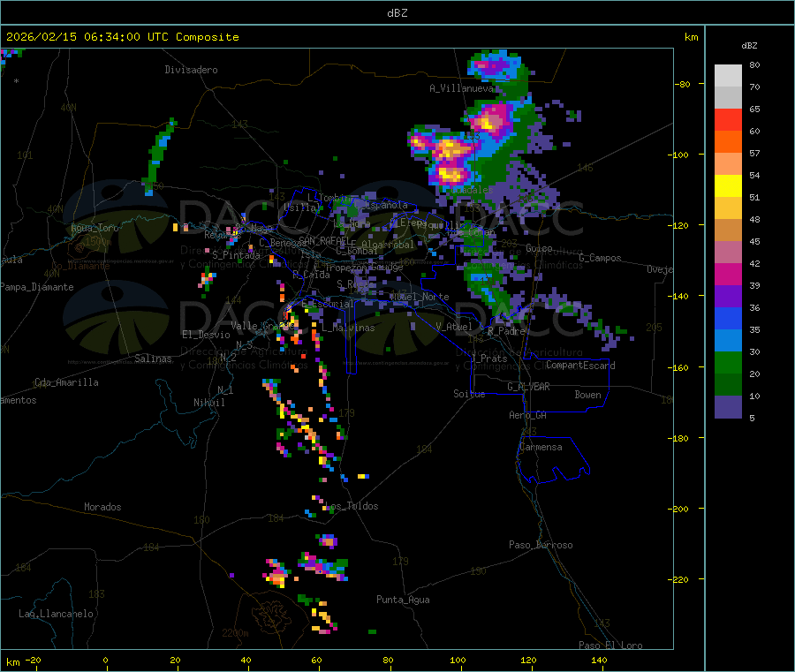Select the 'Pampa_Diamante' place label
Image resolution: width=795 pixels, height=672 pixels.
(x=37, y=287)
